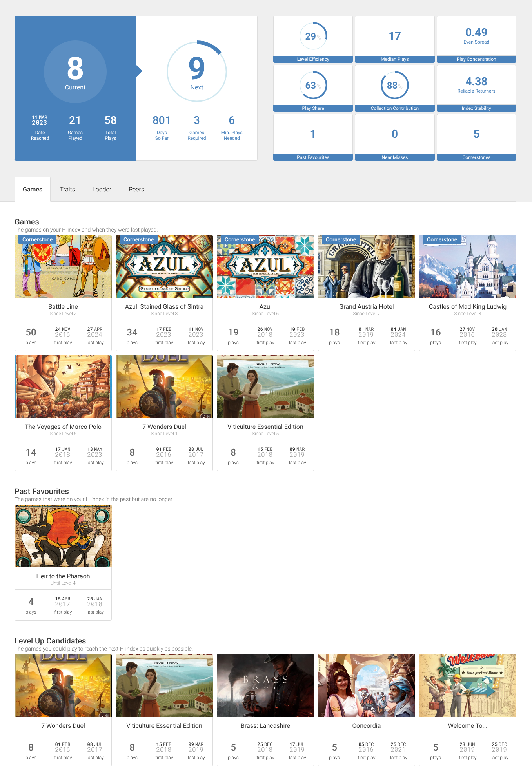Click the Near Misses stat card
Screen dimensions: 532x782
[395, 137]
